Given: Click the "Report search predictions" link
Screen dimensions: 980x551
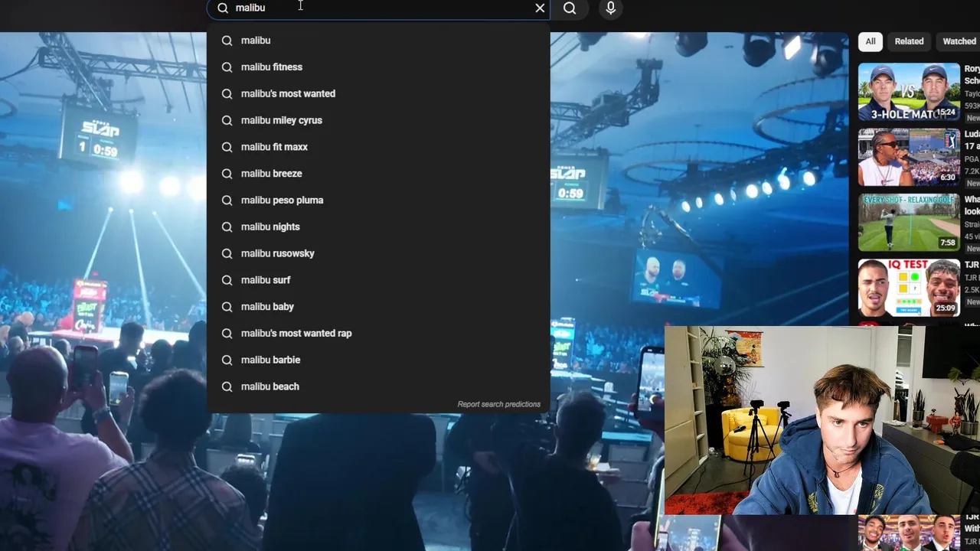Looking at the screenshot, I should point(498,404).
